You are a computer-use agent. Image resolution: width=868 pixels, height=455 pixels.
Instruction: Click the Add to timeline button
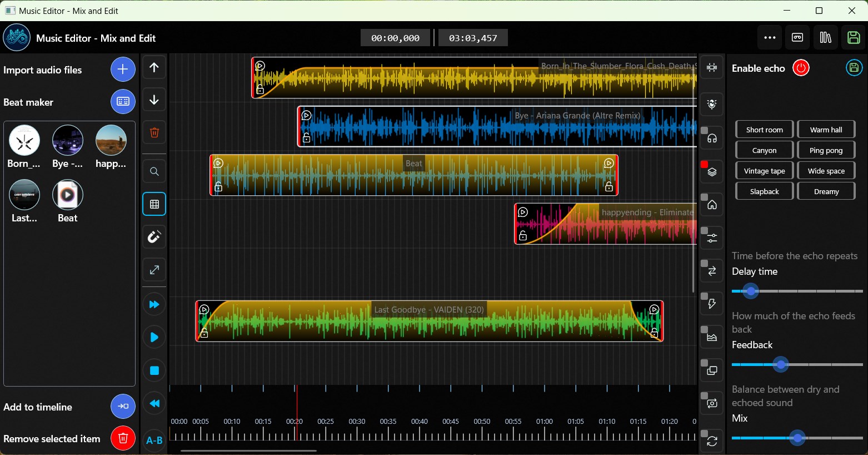point(123,407)
